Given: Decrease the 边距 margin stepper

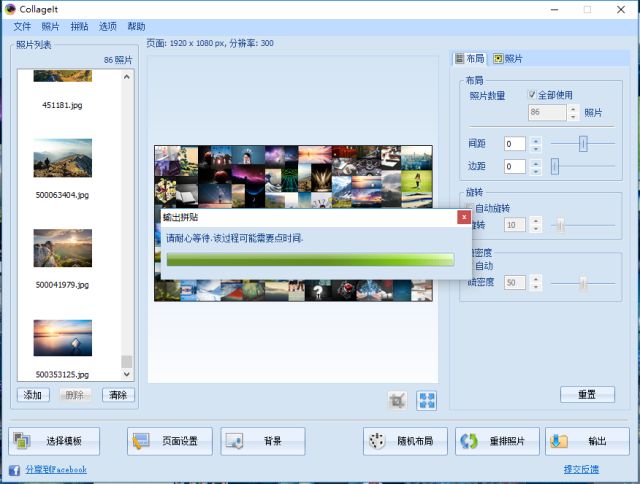Looking at the screenshot, I should tap(536, 170).
